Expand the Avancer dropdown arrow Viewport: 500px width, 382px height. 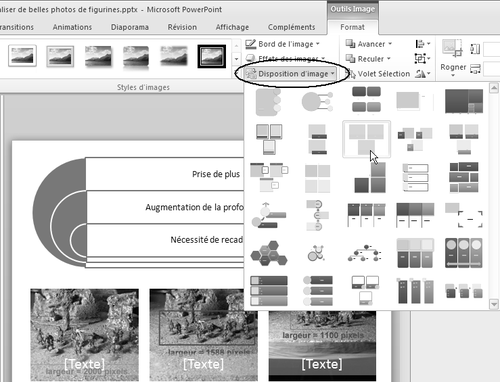[x=390, y=44]
